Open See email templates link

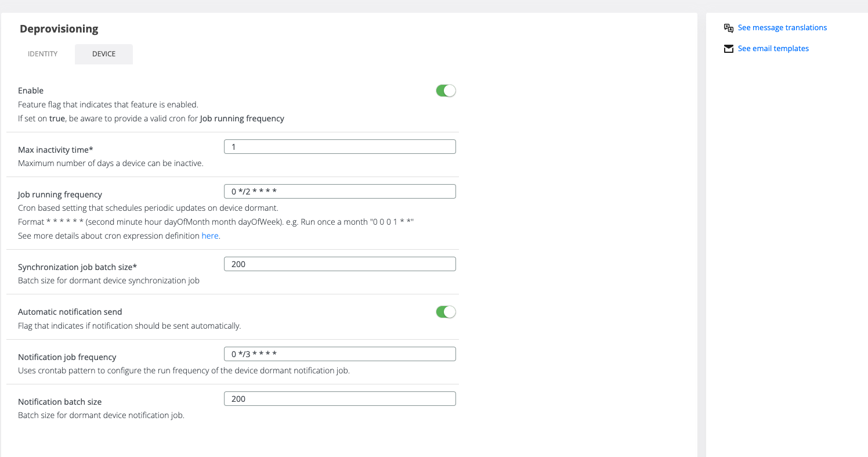tap(773, 49)
